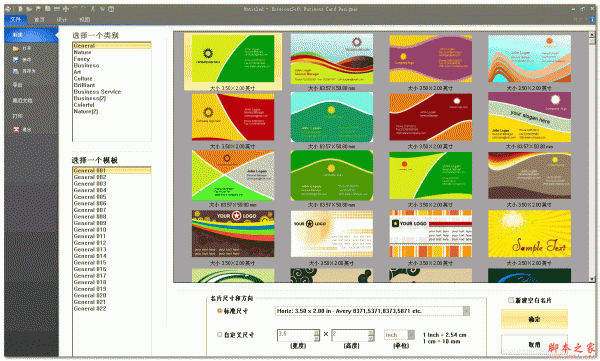The image size is (600, 361).
Task: Click the application logo button in the title bar
Action: tap(8, 9)
